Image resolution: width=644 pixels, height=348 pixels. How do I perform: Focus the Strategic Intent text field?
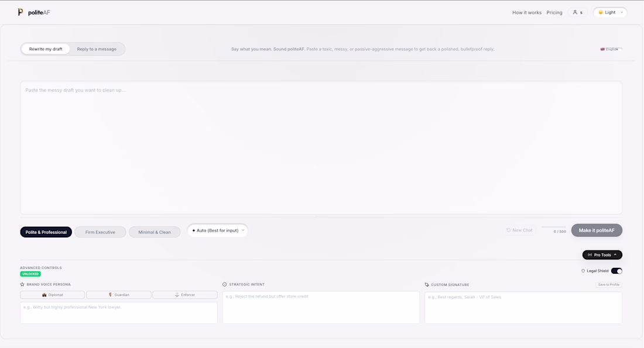tap(321, 308)
